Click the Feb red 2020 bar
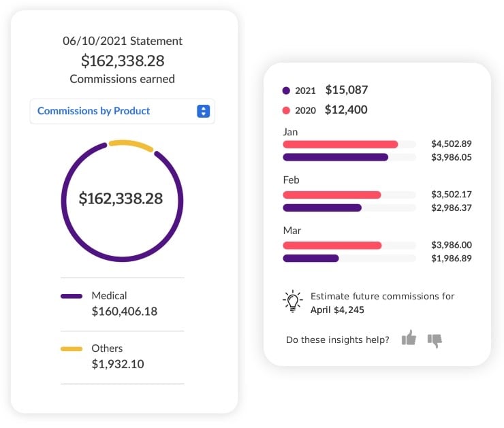The image size is (504, 428). (332, 195)
